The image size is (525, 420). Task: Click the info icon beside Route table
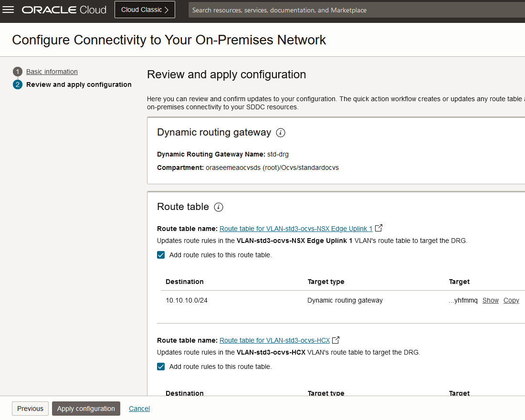[x=219, y=207]
